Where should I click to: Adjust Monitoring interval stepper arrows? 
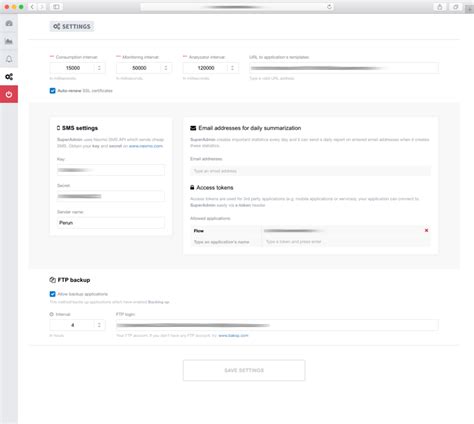166,68
